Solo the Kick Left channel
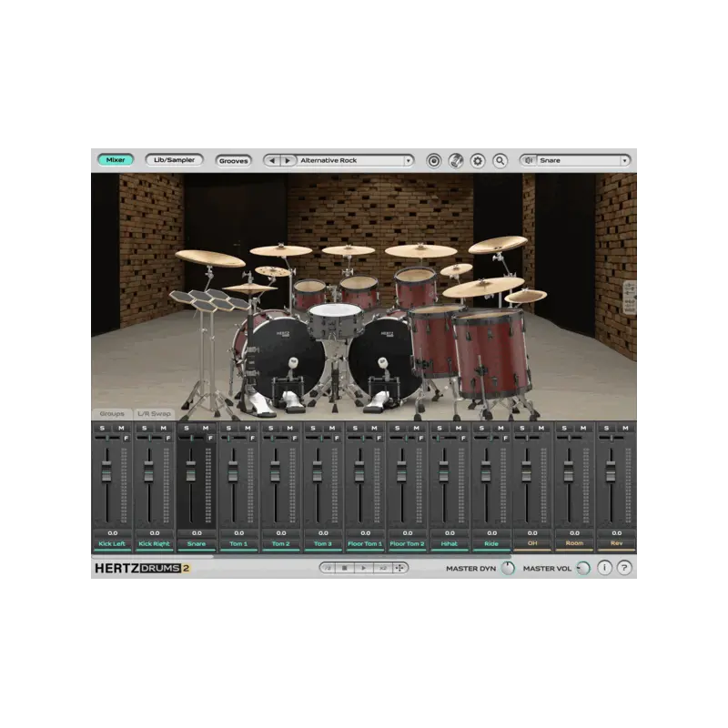Screen dimensions: 728x728 (x=102, y=428)
